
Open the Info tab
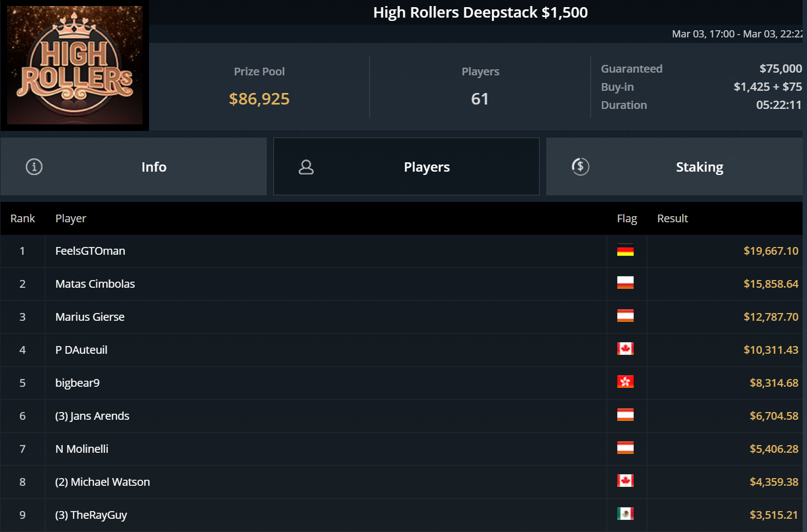point(153,167)
